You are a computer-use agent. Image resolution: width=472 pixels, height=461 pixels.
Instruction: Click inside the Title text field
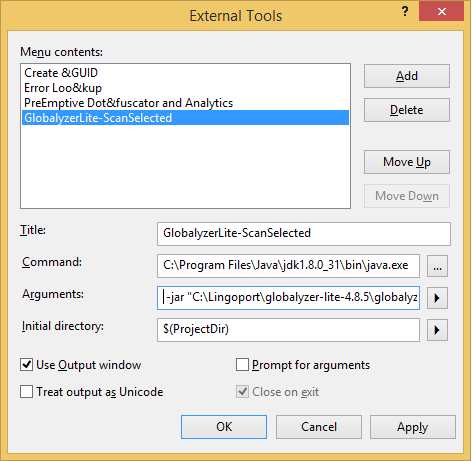click(x=304, y=234)
